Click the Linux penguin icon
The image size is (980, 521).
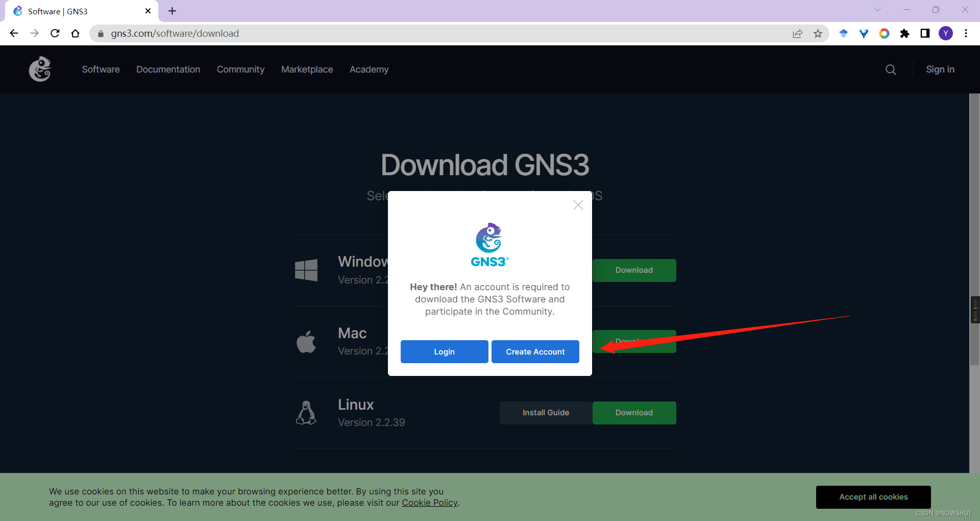click(306, 413)
